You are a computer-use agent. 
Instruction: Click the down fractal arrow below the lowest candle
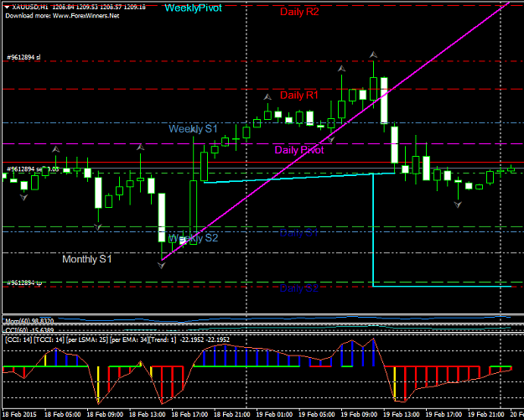coord(162,265)
